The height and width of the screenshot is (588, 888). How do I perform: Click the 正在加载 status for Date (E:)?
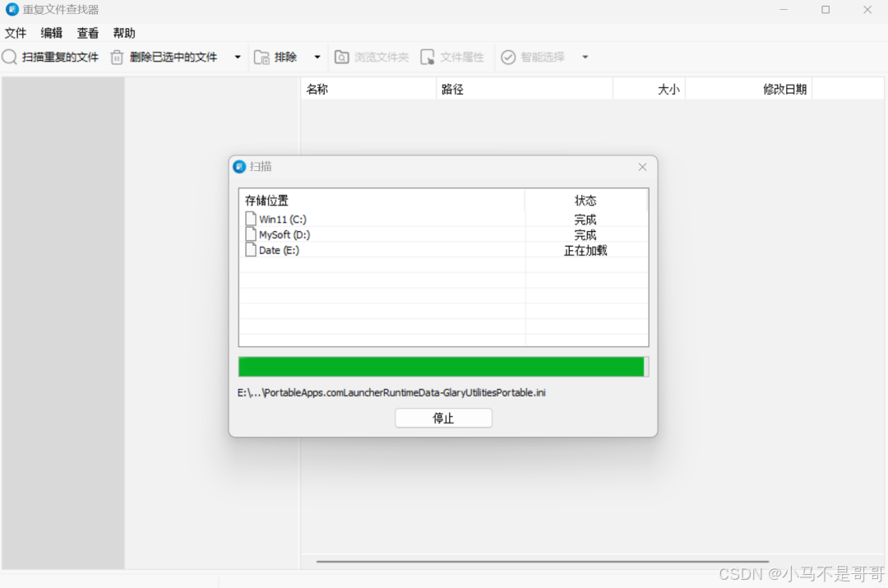click(x=585, y=250)
